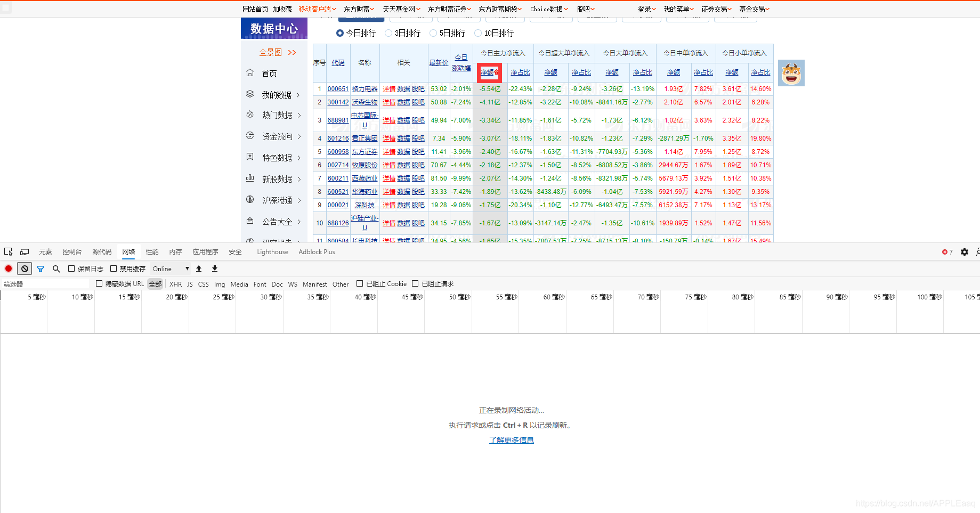Open network search magnifier

click(x=56, y=269)
